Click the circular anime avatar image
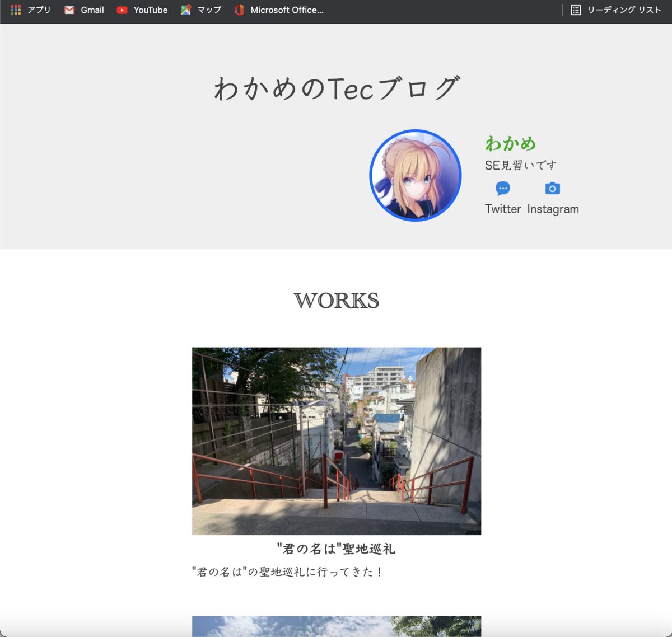Viewport: 672px width, 637px height. click(416, 176)
